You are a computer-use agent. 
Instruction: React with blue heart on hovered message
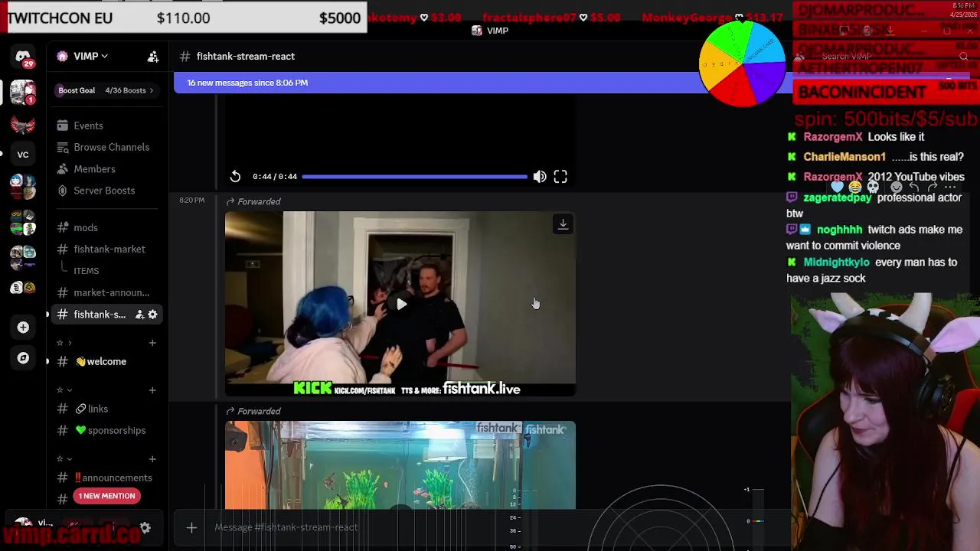click(x=837, y=187)
